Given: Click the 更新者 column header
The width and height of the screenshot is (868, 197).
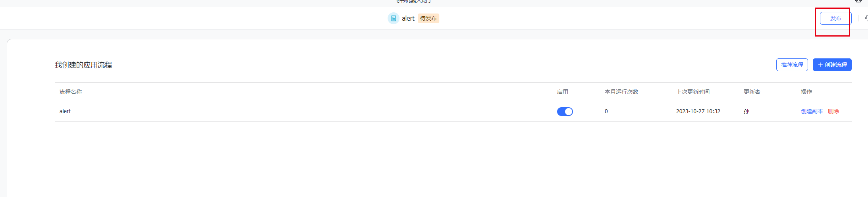Looking at the screenshot, I should (752, 92).
